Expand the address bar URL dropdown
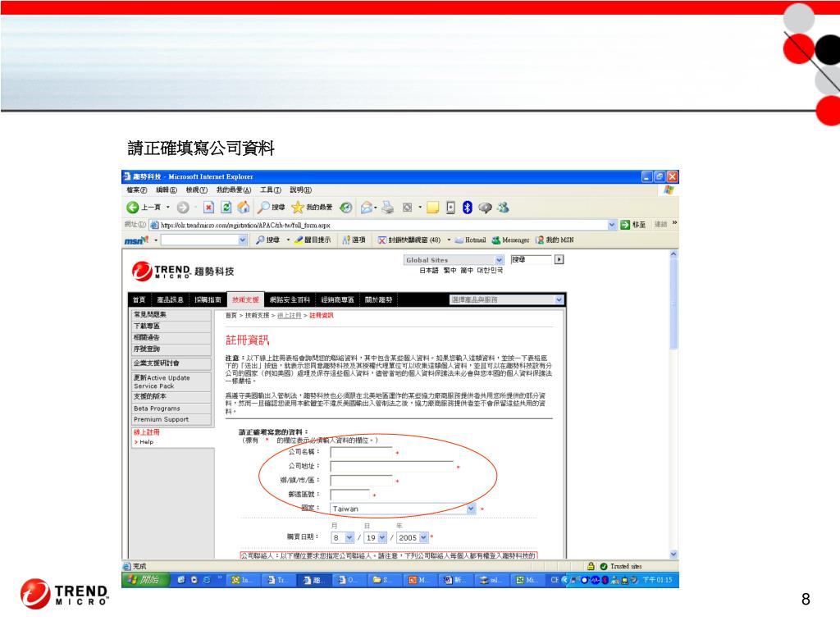 click(612, 225)
